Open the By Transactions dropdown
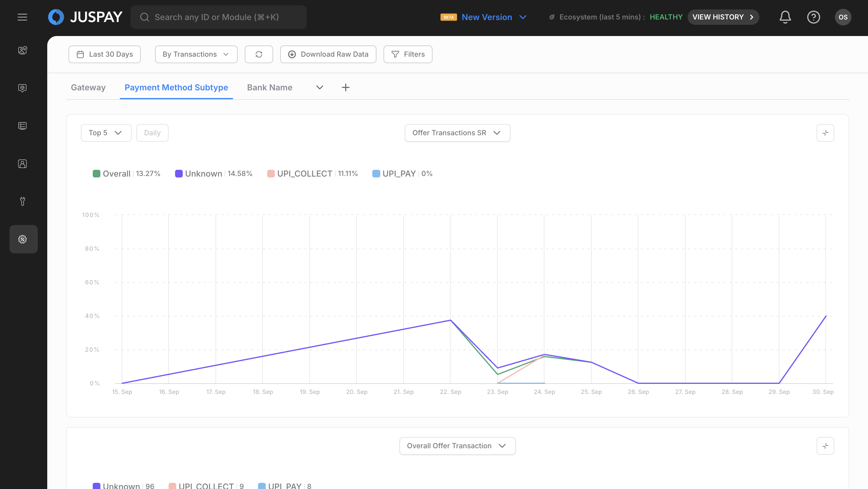Image resolution: width=868 pixels, height=489 pixels. coord(196,54)
